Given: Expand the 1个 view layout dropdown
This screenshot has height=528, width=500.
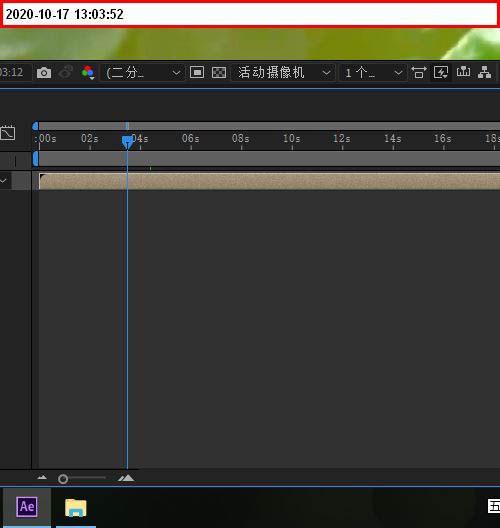Looking at the screenshot, I should coord(373,73).
